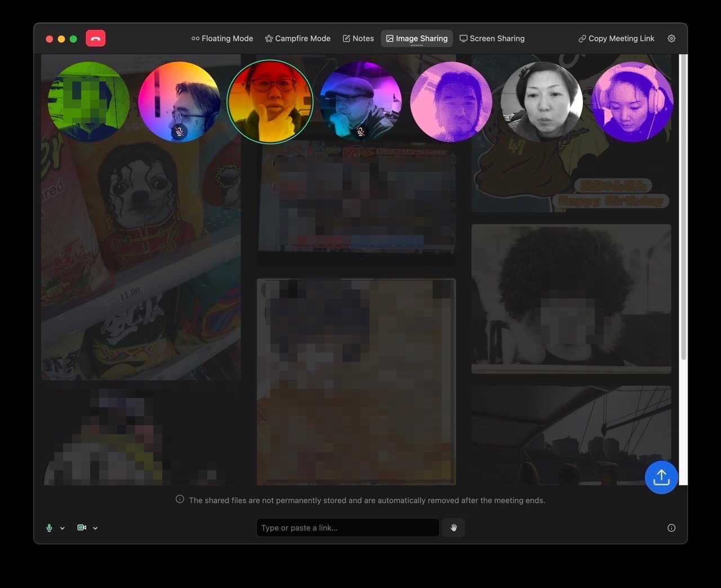The image size is (721, 588).
Task: Focus the 'Type or paste a link' field
Action: click(x=348, y=528)
